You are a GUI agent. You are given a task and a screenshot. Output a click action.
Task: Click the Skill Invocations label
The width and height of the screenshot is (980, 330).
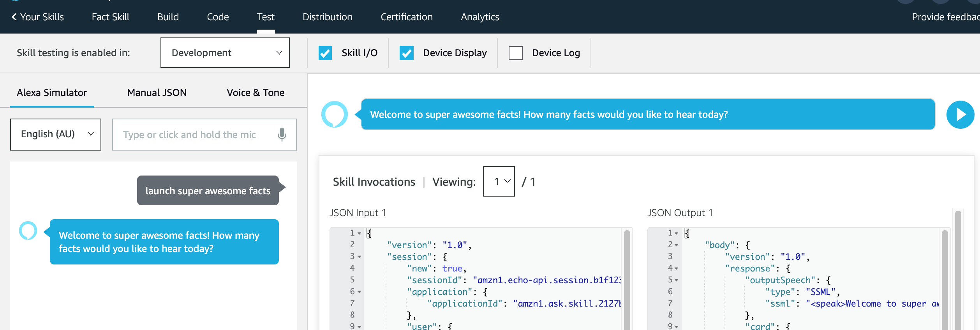click(x=374, y=182)
